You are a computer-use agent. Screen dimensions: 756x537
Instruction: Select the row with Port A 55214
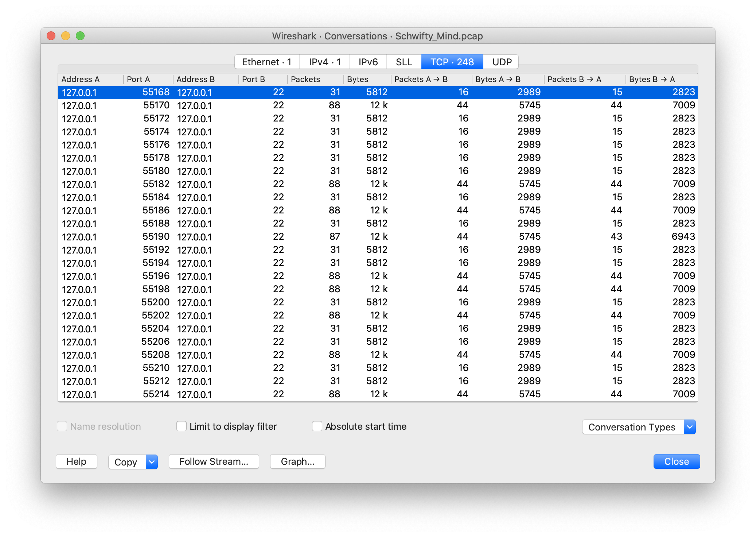378,394
